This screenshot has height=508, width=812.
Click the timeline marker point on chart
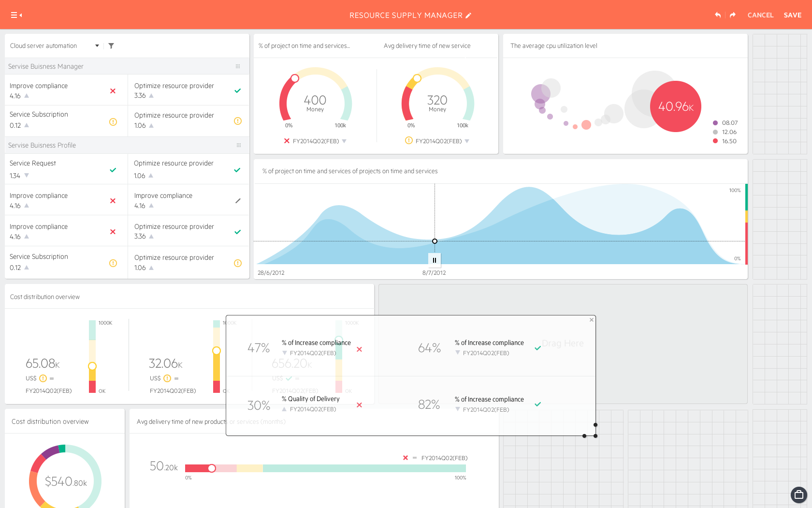click(435, 241)
